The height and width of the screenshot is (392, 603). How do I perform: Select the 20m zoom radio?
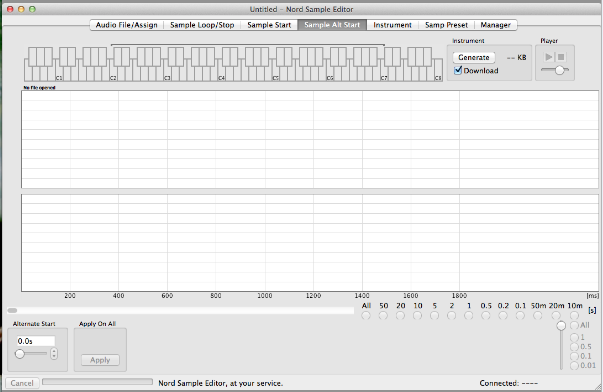pos(556,315)
